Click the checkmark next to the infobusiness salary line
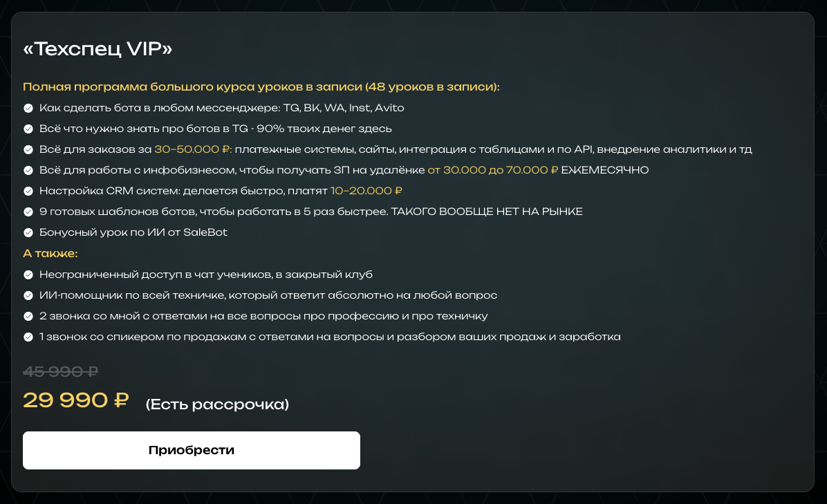Screen dimensions: 827x504 28,170
